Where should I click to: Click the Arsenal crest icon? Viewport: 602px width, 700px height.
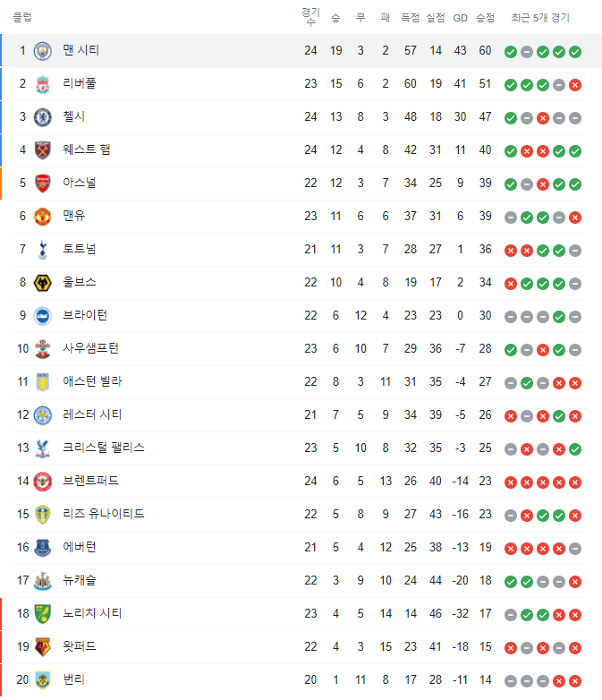coord(43,184)
